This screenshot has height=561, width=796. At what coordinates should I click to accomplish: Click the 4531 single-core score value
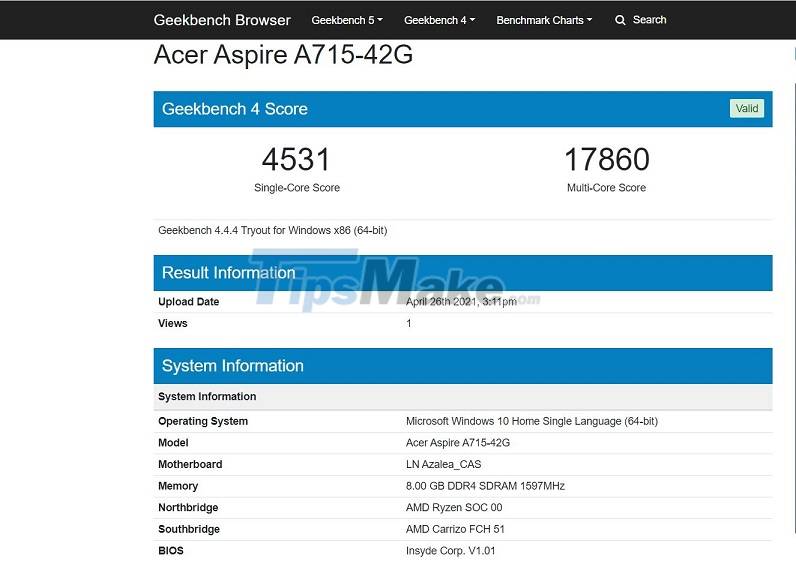(296, 159)
